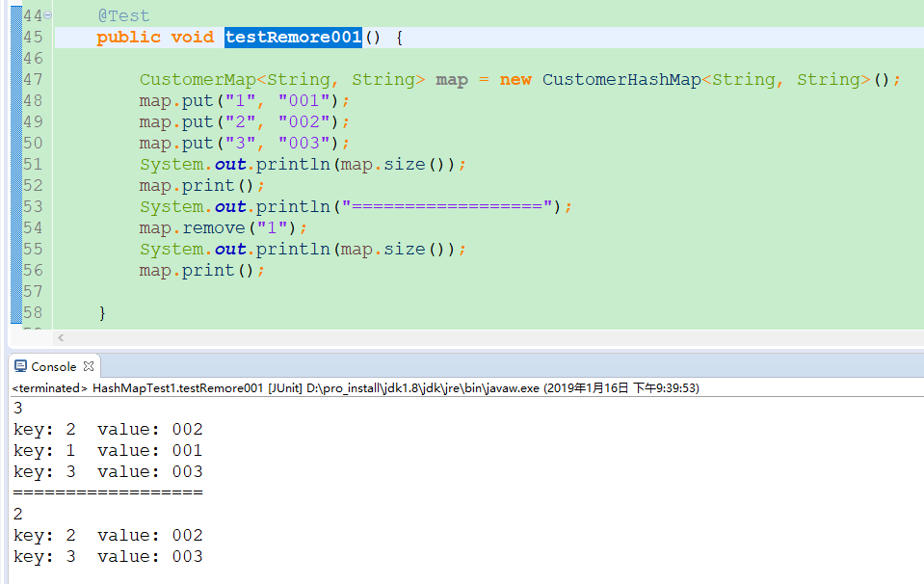Viewport: 924px width, 584px height.
Task: Click the println(map.size()) call on line 51
Action: (303, 165)
